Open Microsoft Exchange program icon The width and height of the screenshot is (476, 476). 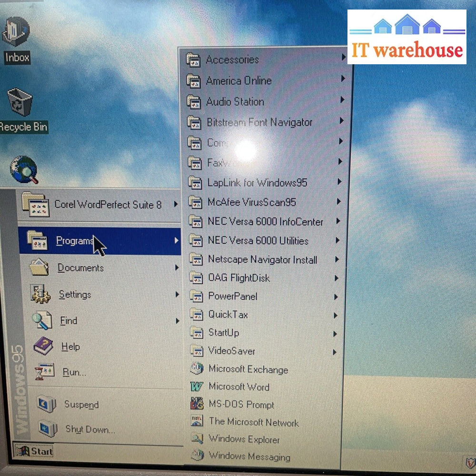[x=197, y=369]
